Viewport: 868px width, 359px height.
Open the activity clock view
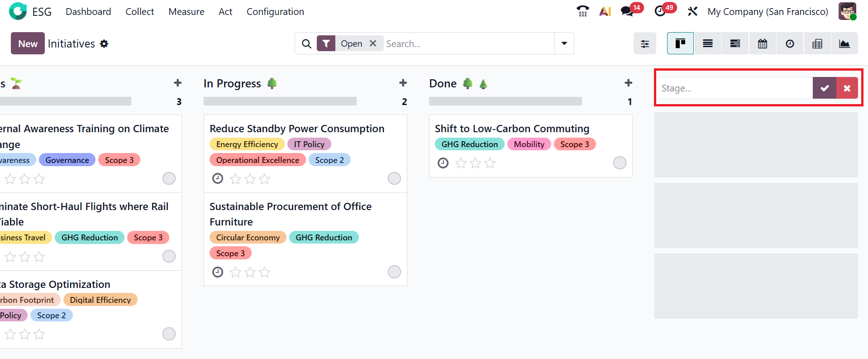click(x=790, y=43)
